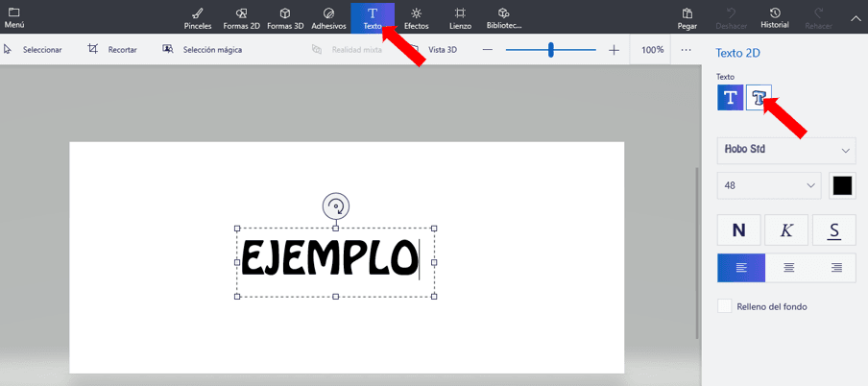
Task: Open the Efectos tool
Action: (x=417, y=17)
